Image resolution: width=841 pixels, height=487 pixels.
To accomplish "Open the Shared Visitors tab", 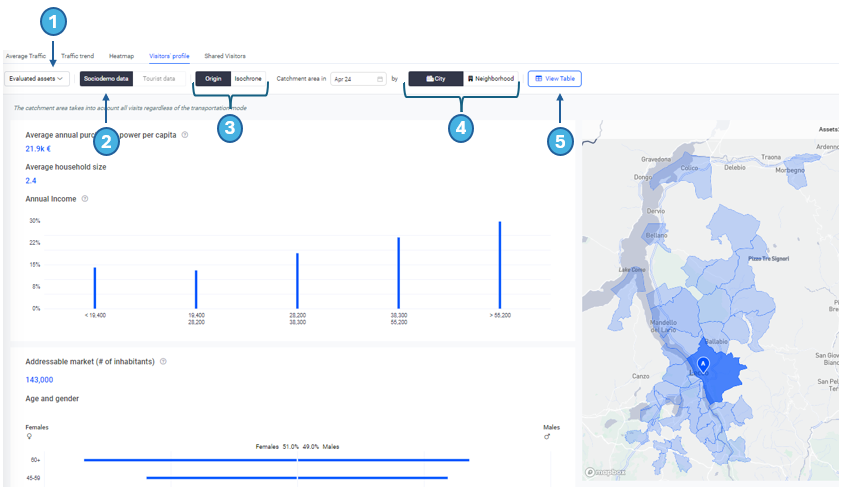I will [225, 56].
